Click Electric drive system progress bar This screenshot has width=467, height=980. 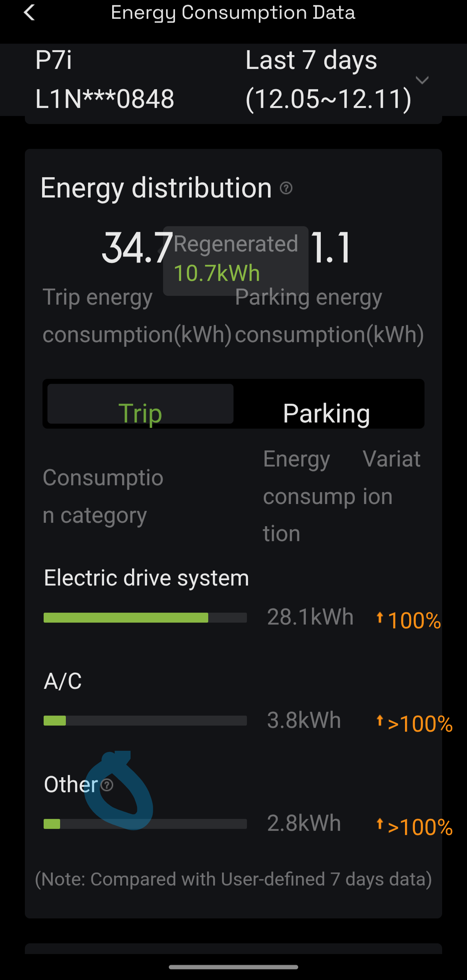pos(145,618)
